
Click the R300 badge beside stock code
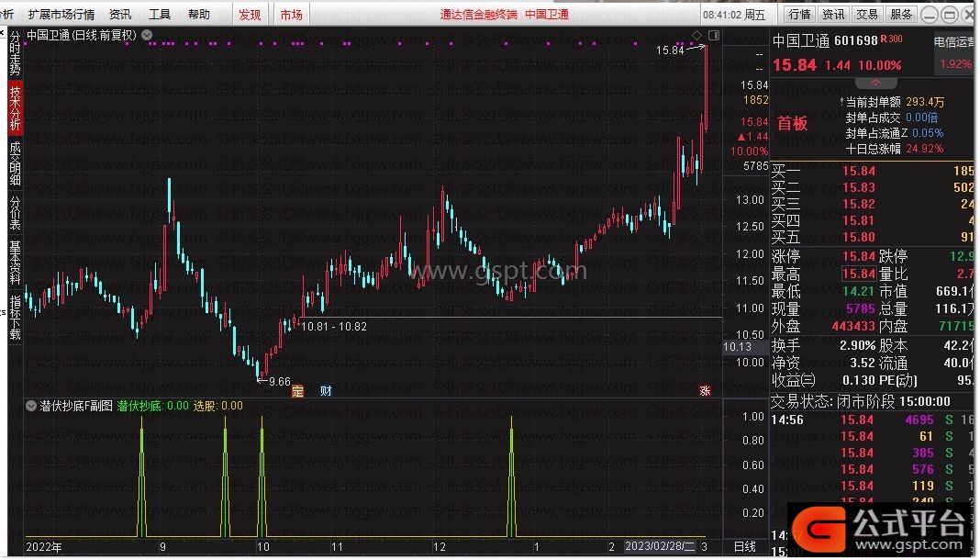891,39
